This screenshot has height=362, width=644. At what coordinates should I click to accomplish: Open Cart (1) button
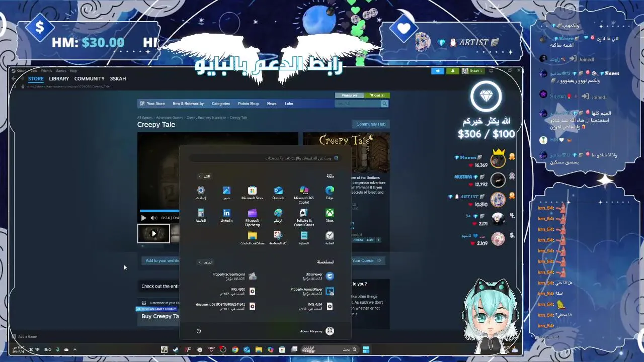click(377, 95)
